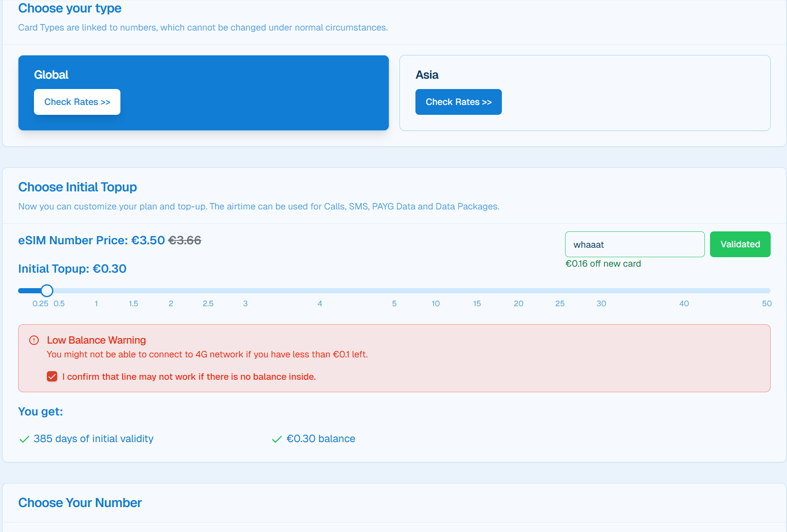Click the 'Card Types are linked to numbers' note
The height and width of the screenshot is (532, 787).
tap(203, 28)
